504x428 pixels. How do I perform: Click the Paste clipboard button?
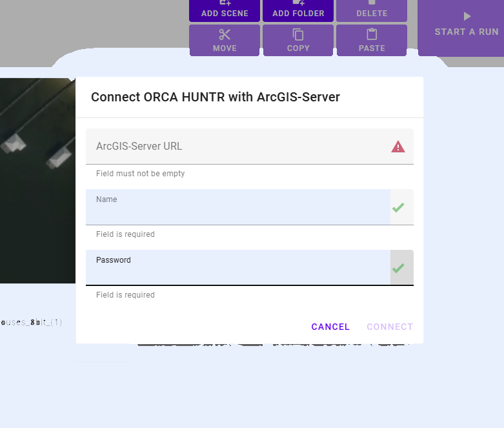[372, 41]
